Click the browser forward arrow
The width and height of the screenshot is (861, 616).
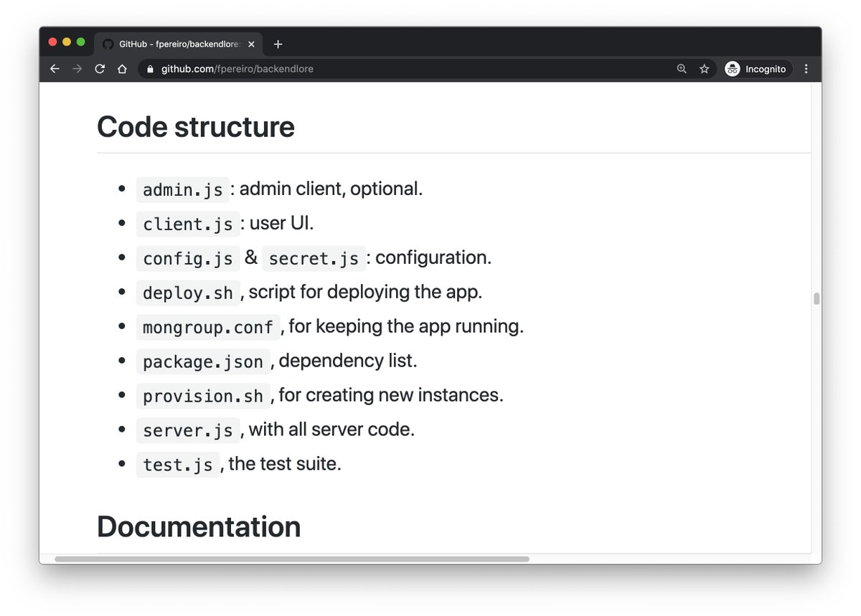click(x=77, y=69)
